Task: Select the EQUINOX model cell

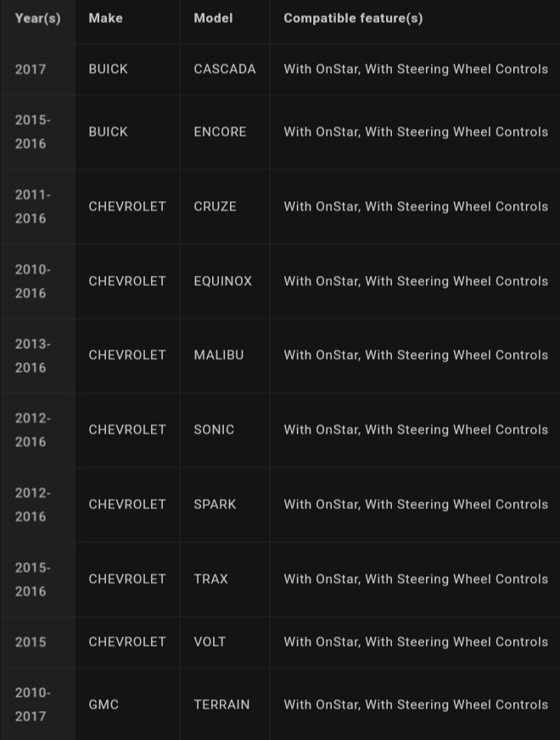Action: coord(222,281)
